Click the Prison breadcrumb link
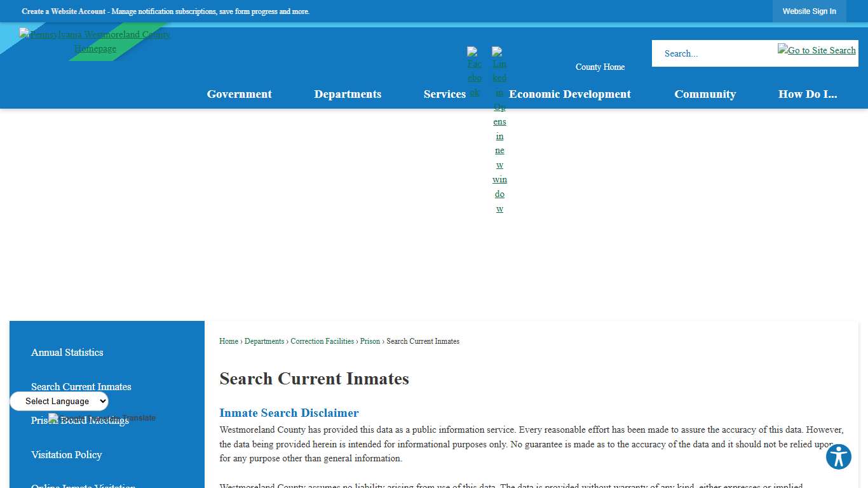Viewport: 868px width, 488px height. (370, 341)
